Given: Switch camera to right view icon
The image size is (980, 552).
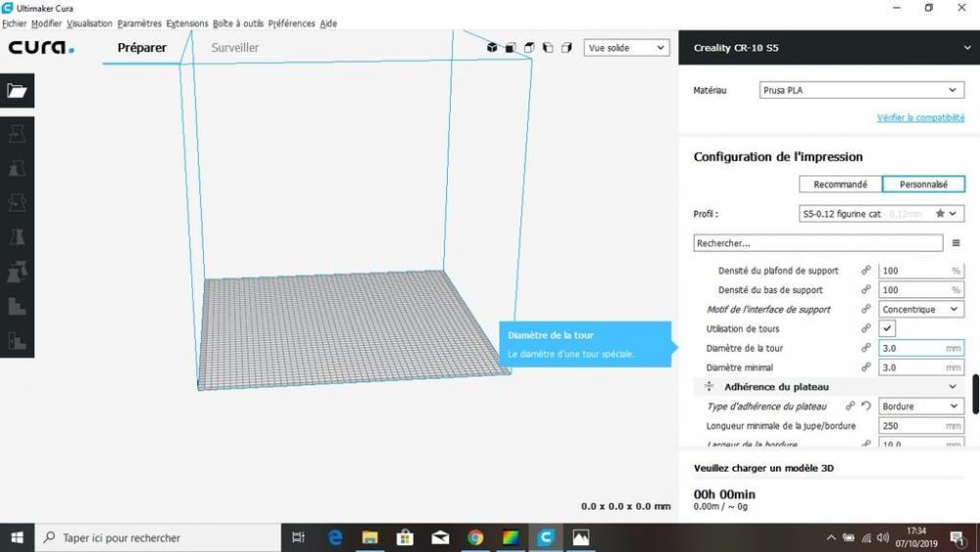Looking at the screenshot, I should click(x=566, y=47).
